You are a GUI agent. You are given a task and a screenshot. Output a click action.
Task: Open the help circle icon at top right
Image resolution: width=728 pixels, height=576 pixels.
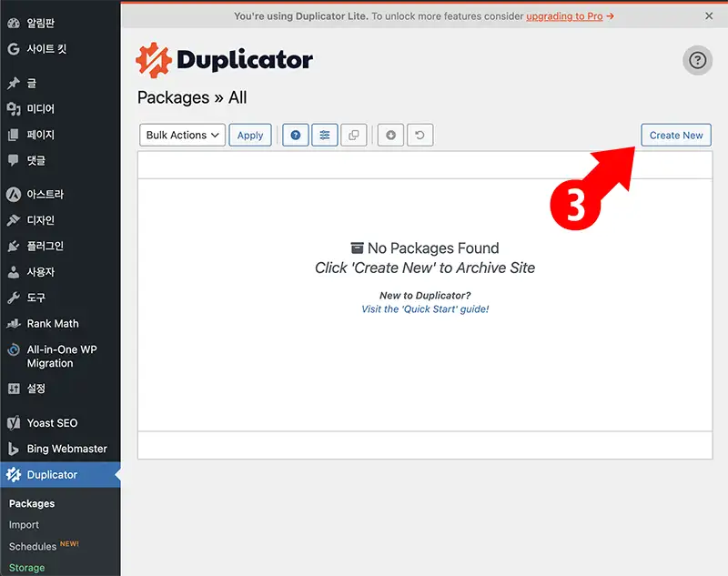[697, 60]
